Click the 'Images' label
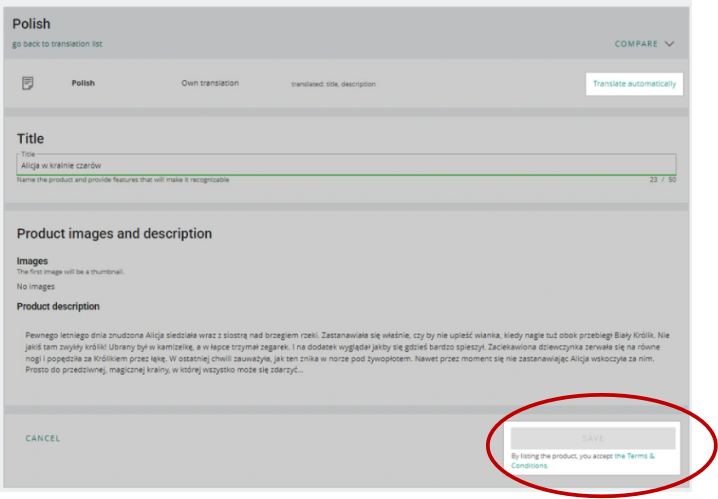 click(x=32, y=261)
